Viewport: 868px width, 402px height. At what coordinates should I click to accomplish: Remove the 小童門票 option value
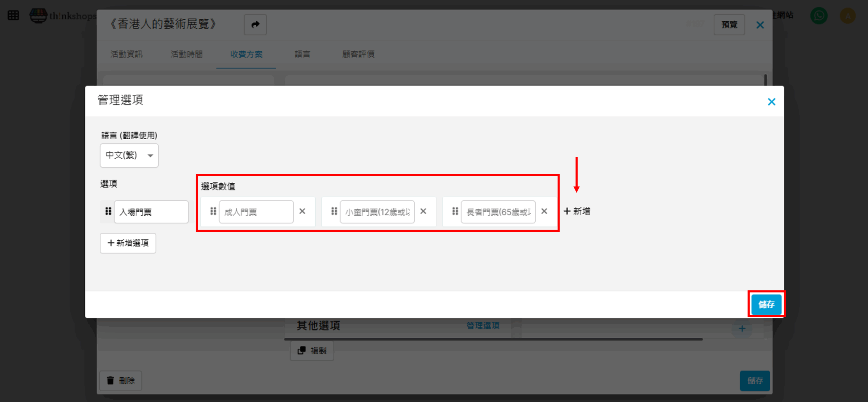423,211
